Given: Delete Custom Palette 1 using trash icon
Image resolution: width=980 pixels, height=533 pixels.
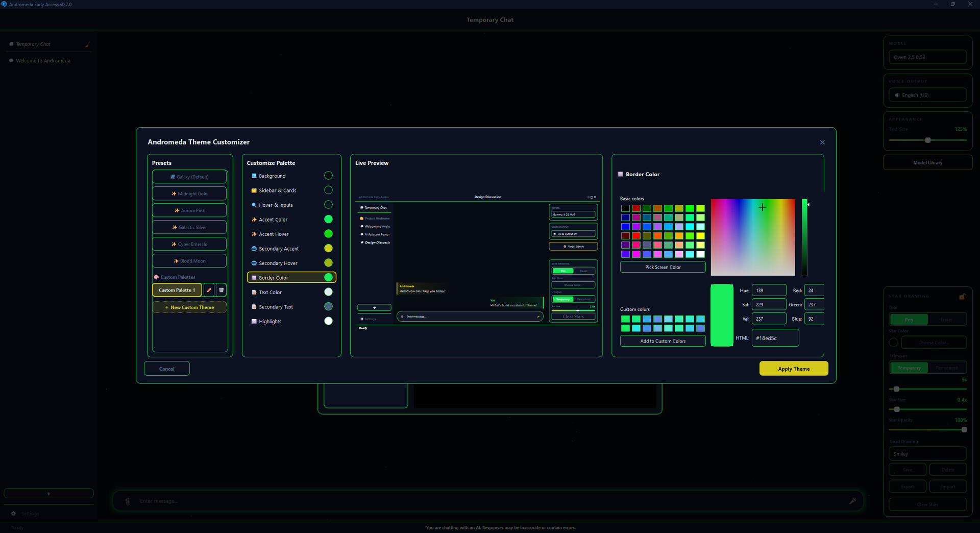Looking at the screenshot, I should [221, 290].
